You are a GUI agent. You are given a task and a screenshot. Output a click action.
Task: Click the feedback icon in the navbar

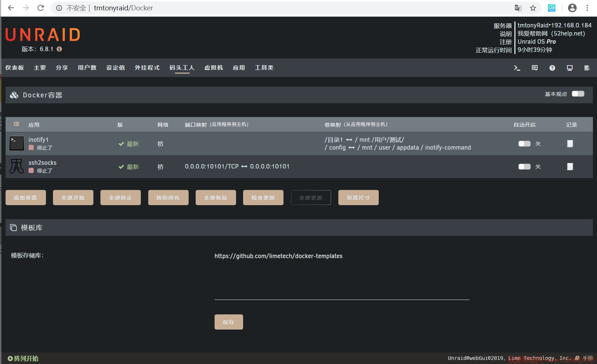tap(534, 68)
